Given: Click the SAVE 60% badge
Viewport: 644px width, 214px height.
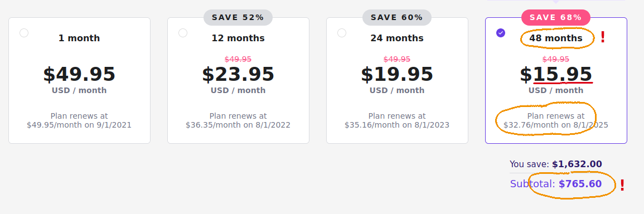Looking at the screenshot, I should pos(397,18).
